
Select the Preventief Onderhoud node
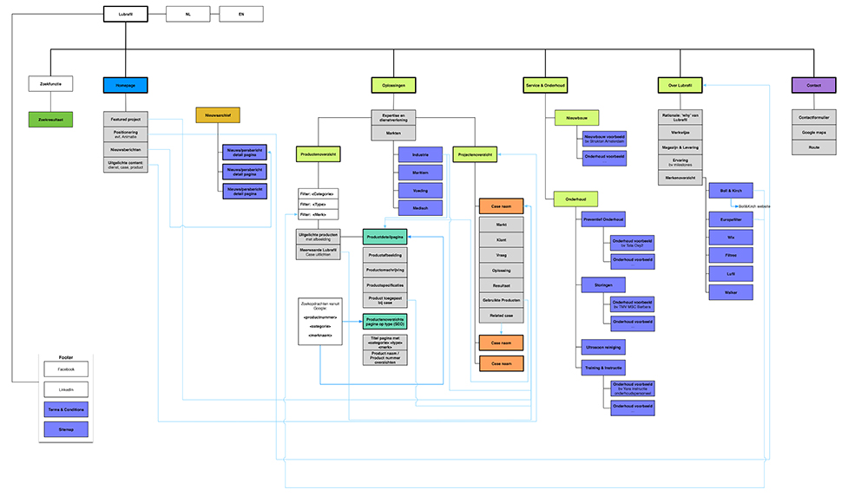tap(604, 220)
